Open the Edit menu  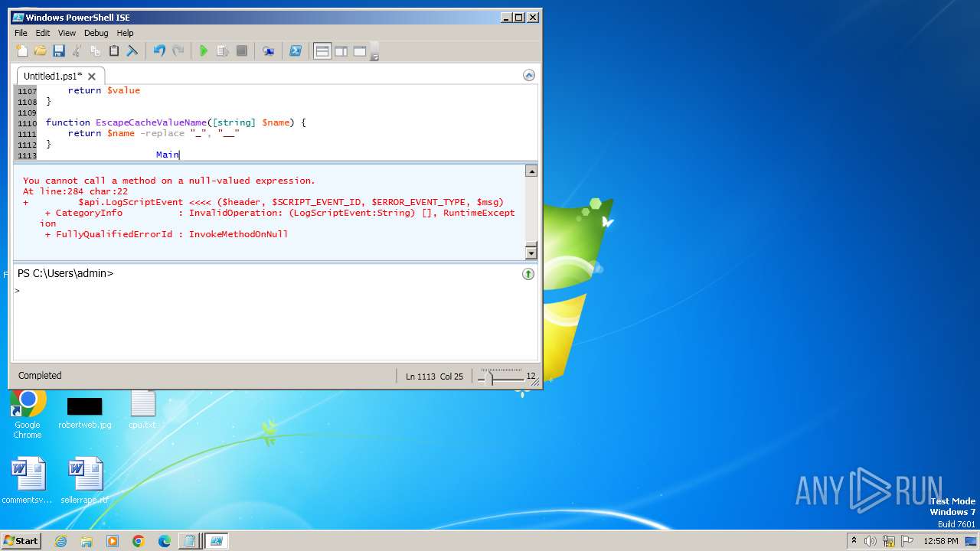pyautogui.click(x=43, y=33)
